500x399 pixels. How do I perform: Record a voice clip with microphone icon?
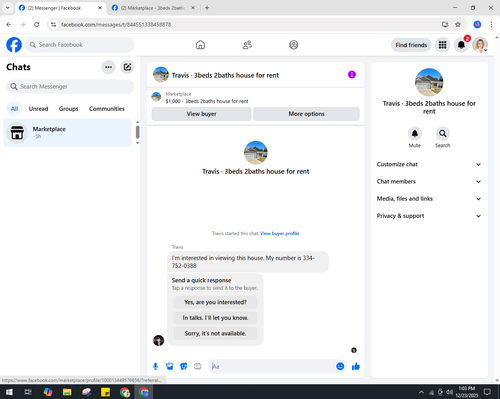click(x=155, y=367)
